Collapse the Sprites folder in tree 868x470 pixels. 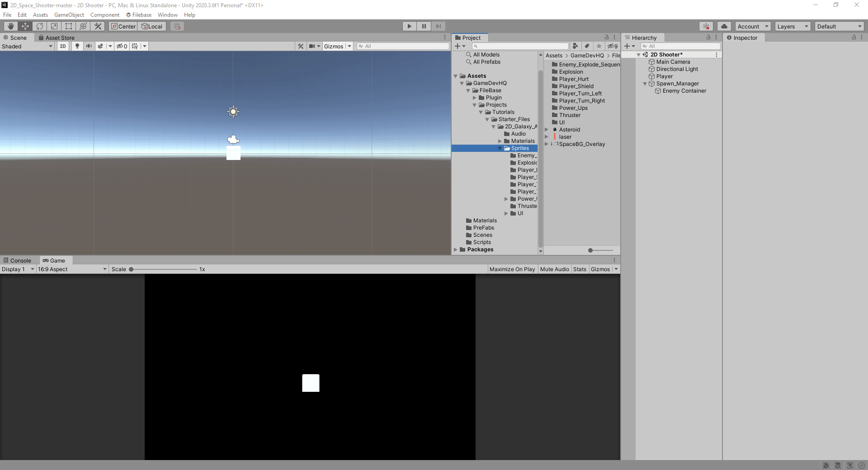[500, 148]
